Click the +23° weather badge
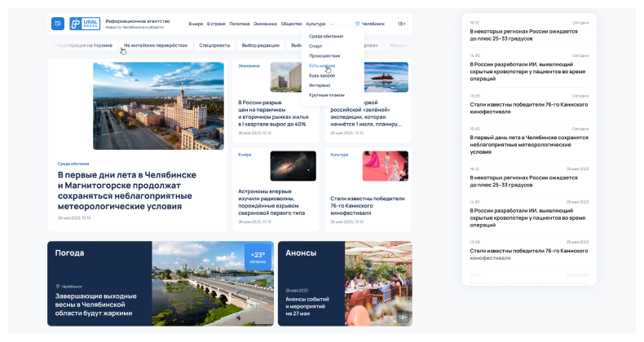Viewport: 644px width, 342px height. [258, 257]
